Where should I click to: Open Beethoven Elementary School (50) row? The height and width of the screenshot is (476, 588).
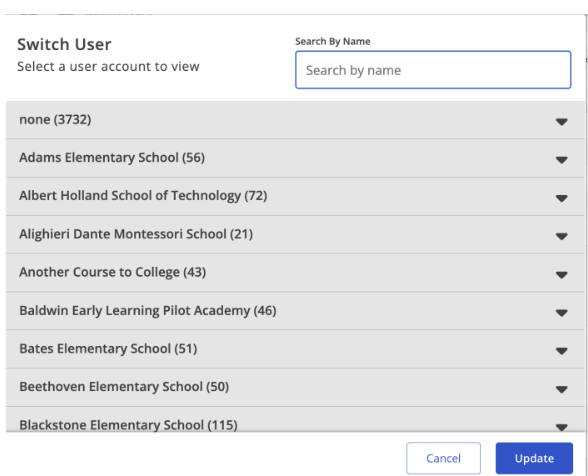pyautogui.click(x=295, y=387)
